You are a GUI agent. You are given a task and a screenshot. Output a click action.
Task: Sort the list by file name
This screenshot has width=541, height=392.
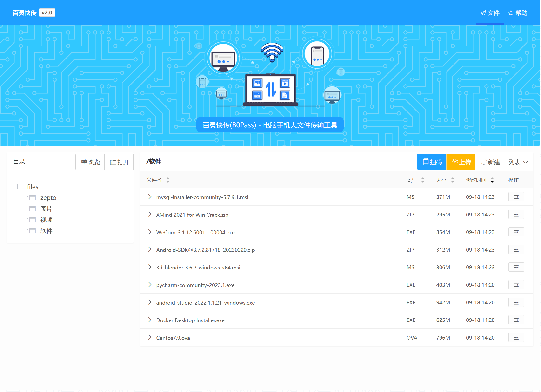pyautogui.click(x=168, y=180)
